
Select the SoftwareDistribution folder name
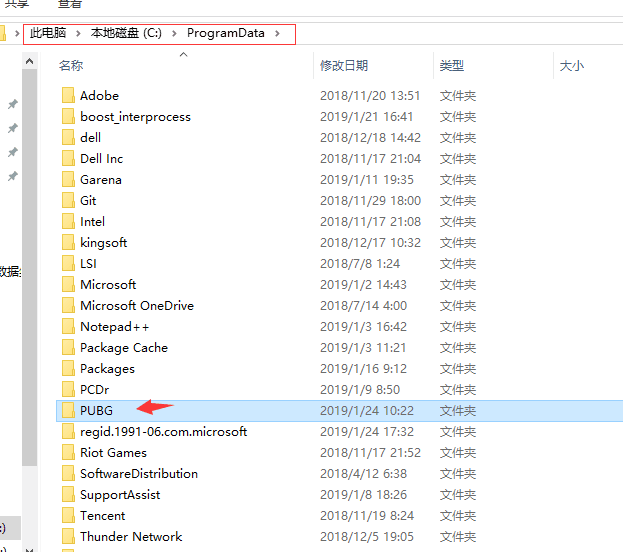coord(139,474)
